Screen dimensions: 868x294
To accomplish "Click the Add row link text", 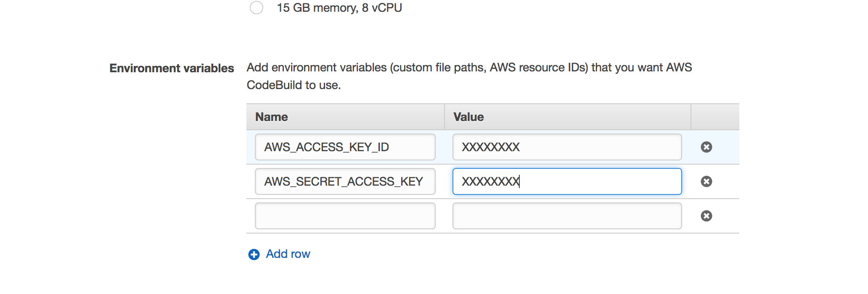I will pyautogui.click(x=288, y=254).
